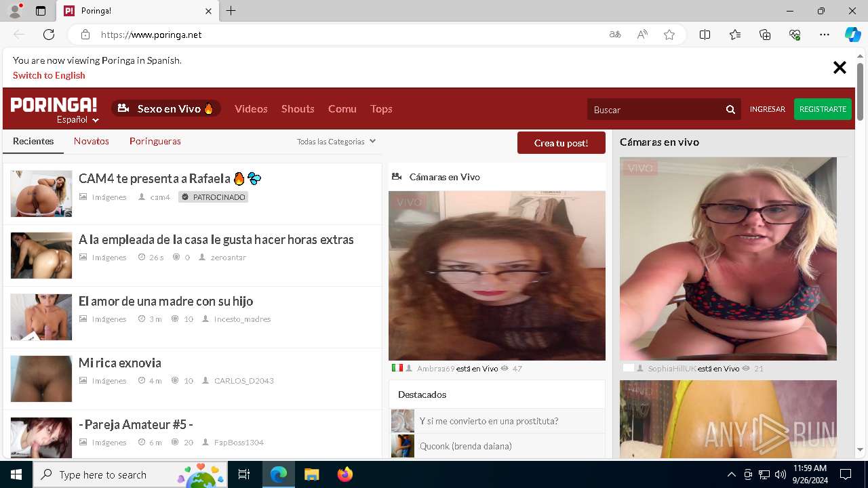Viewport: 868px width, 488px height.
Task: Select the Recientes tab
Action: (x=33, y=141)
